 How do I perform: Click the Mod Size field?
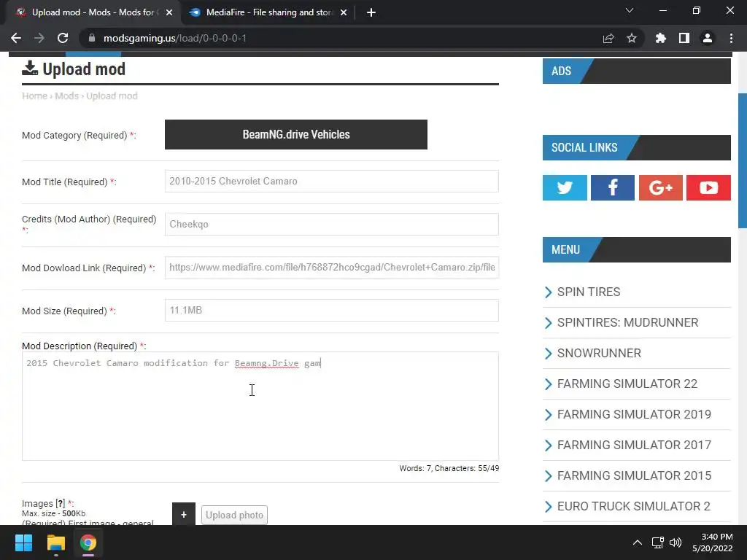(332, 310)
